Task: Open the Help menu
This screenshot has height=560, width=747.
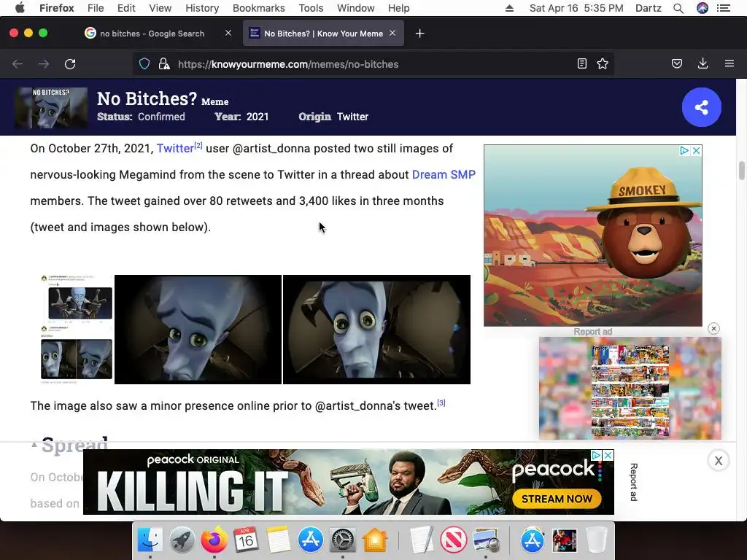Action: click(x=399, y=8)
